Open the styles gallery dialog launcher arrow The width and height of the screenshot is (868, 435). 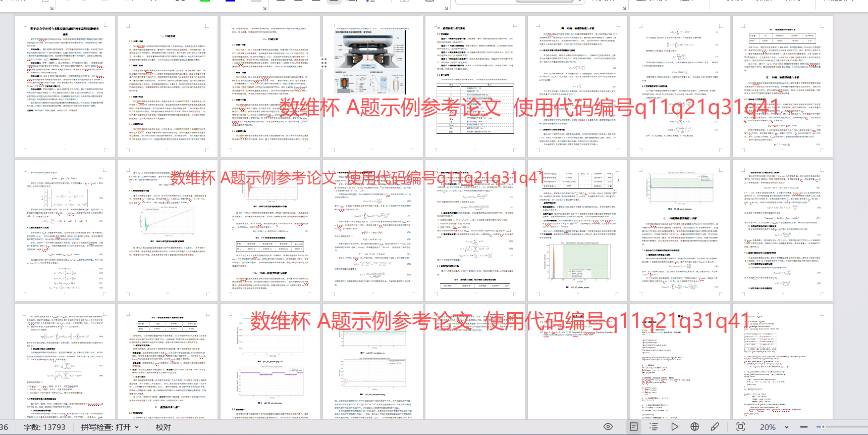(624, 8)
